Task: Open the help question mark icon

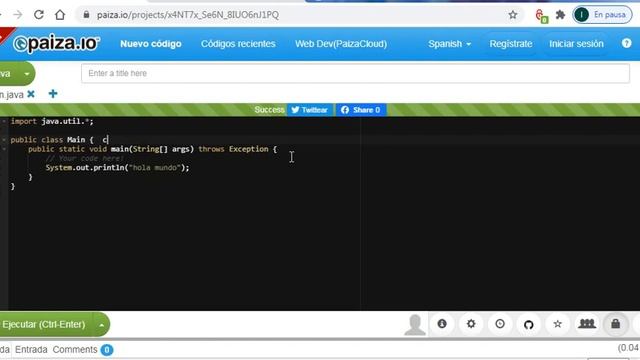Action: 627,43
